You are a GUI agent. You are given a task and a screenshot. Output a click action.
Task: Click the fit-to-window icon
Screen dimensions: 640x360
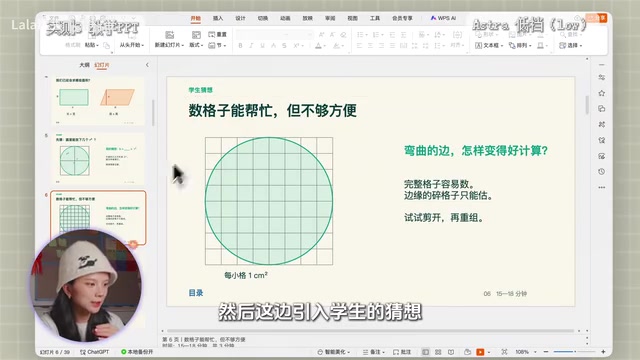coord(504,352)
